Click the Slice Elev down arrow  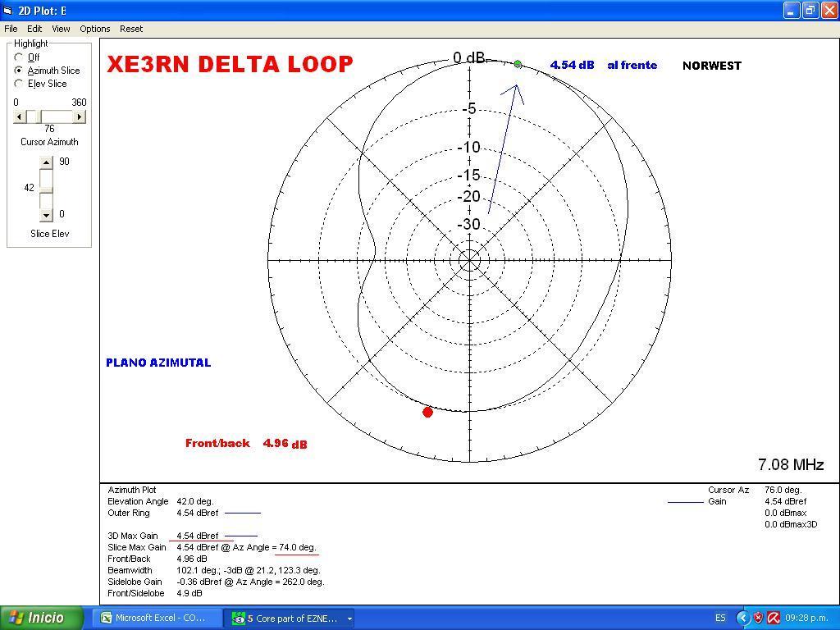pos(46,215)
